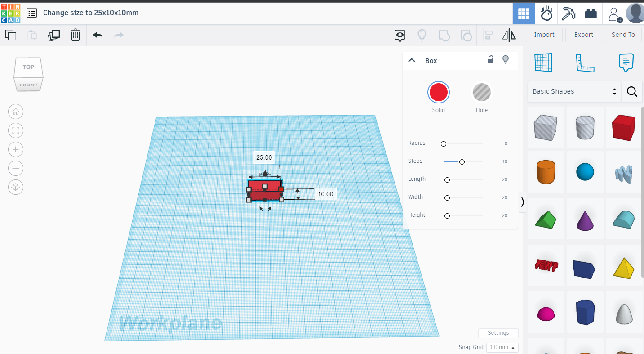The height and width of the screenshot is (354, 644).
Task: Open the design list menu icon
Action: 31,13
